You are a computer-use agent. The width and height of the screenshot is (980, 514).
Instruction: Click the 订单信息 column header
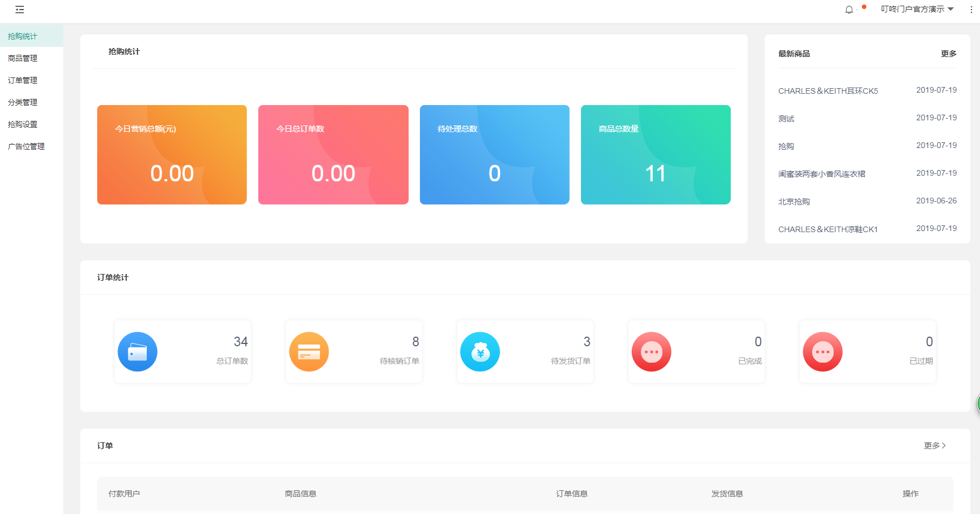click(572, 494)
